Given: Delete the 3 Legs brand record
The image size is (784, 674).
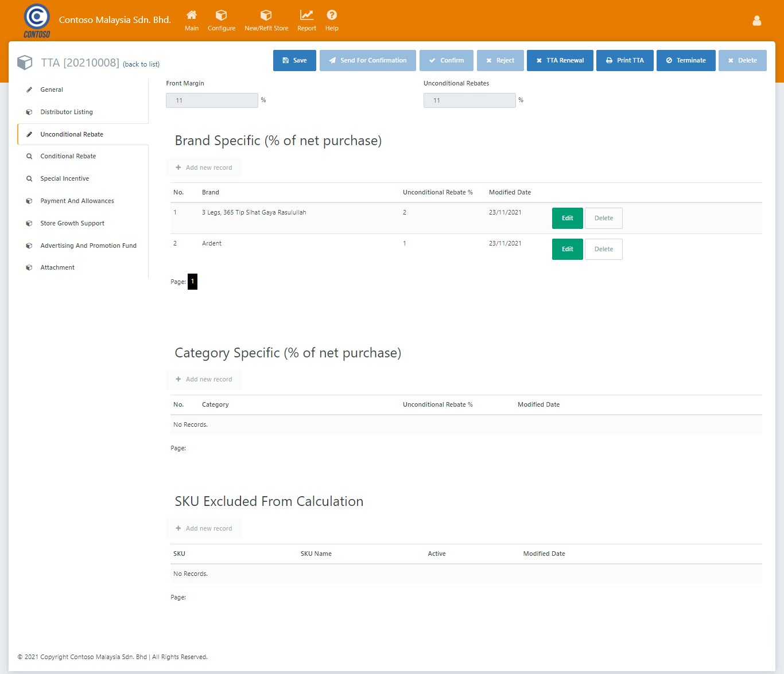Looking at the screenshot, I should point(603,218).
